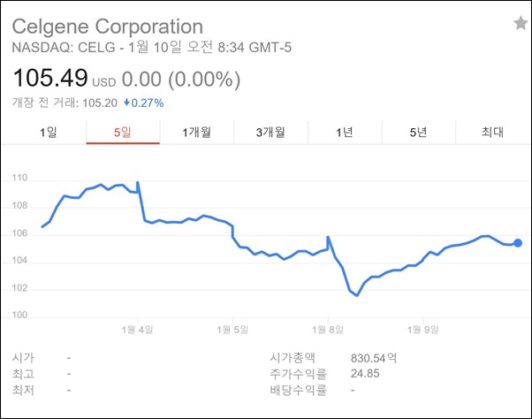Show the 3개월 chart range
The height and width of the screenshot is (419, 532).
[270, 133]
